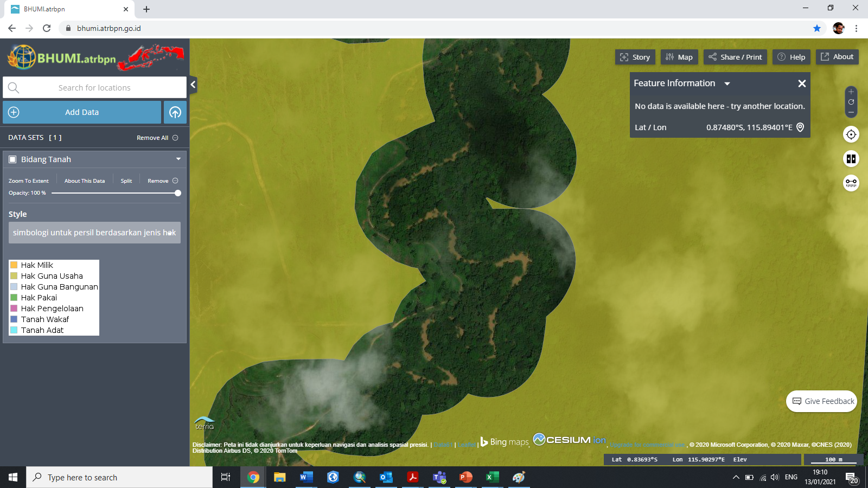Click Give Feedback button
Image resolution: width=868 pixels, height=488 pixels.
click(x=822, y=401)
